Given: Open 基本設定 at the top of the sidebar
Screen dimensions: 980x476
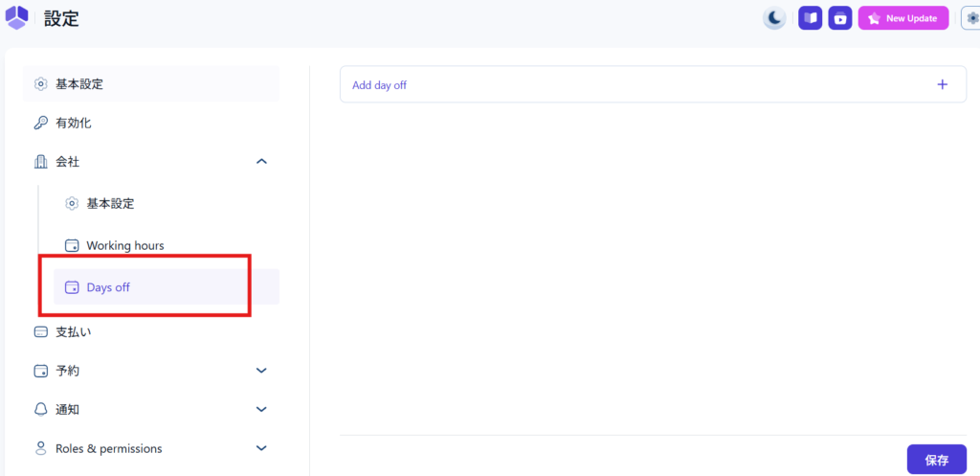Looking at the screenshot, I should click(x=79, y=84).
